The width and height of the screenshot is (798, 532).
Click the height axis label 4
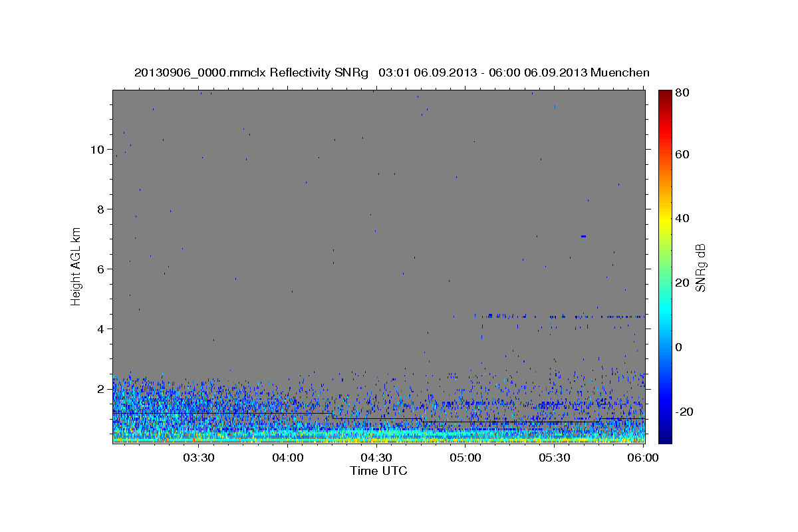(100, 329)
